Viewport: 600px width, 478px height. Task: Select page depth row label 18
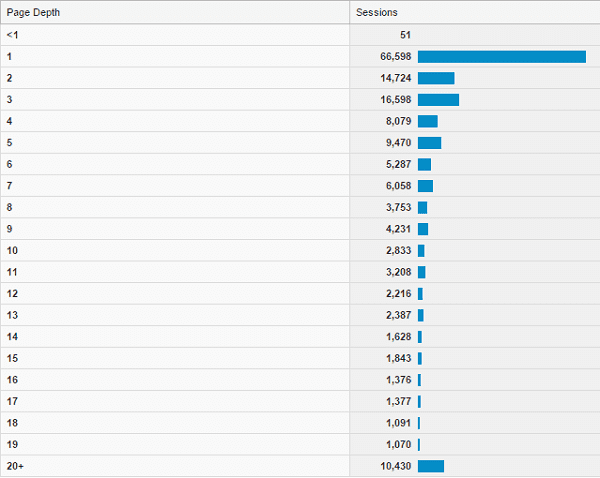12,423
